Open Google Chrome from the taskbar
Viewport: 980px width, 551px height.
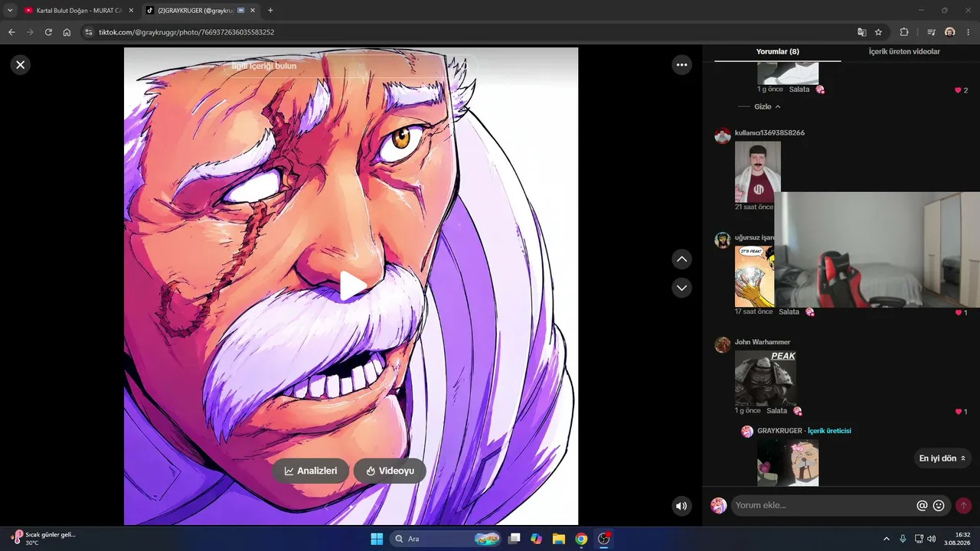(581, 539)
